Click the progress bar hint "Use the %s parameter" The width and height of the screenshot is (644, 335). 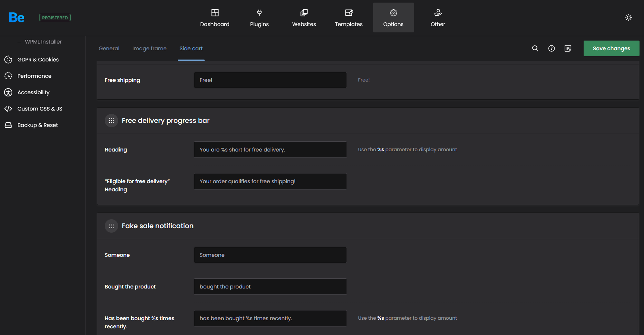407,150
